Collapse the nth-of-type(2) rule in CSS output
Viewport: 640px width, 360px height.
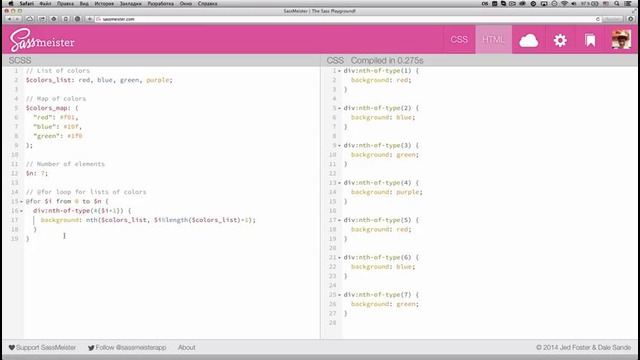click(x=339, y=108)
